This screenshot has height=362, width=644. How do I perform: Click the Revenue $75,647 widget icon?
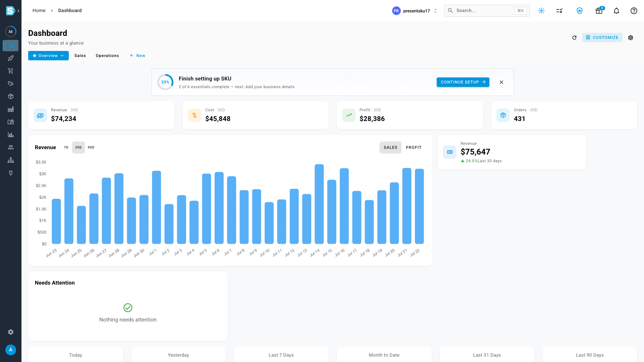pyautogui.click(x=450, y=152)
